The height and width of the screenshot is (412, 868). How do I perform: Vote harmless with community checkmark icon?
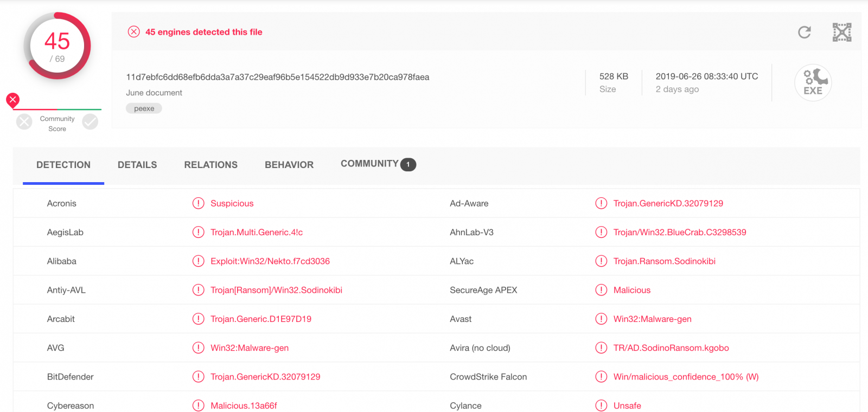90,122
